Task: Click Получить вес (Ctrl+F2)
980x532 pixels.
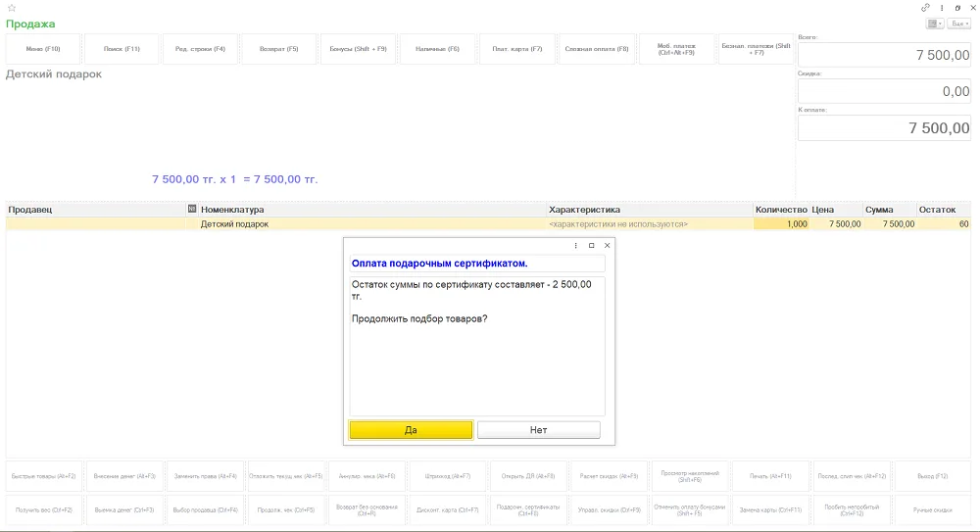Action: click(x=44, y=510)
